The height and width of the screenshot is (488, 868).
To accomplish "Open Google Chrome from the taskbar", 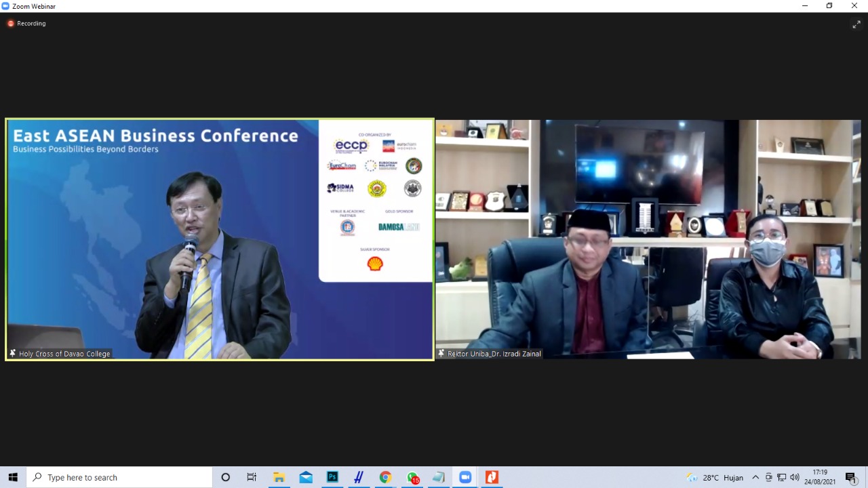I will pyautogui.click(x=385, y=477).
